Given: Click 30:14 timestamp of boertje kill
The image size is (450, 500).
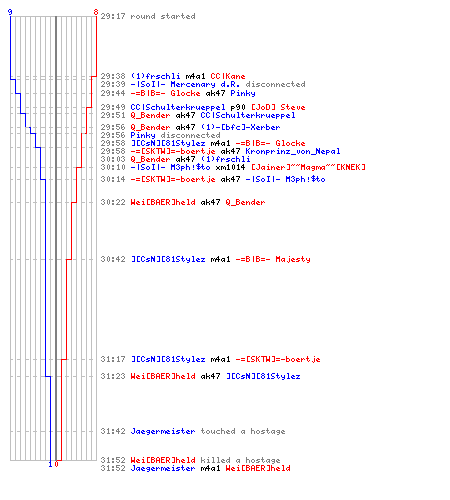Looking at the screenshot, I should coord(113,179).
